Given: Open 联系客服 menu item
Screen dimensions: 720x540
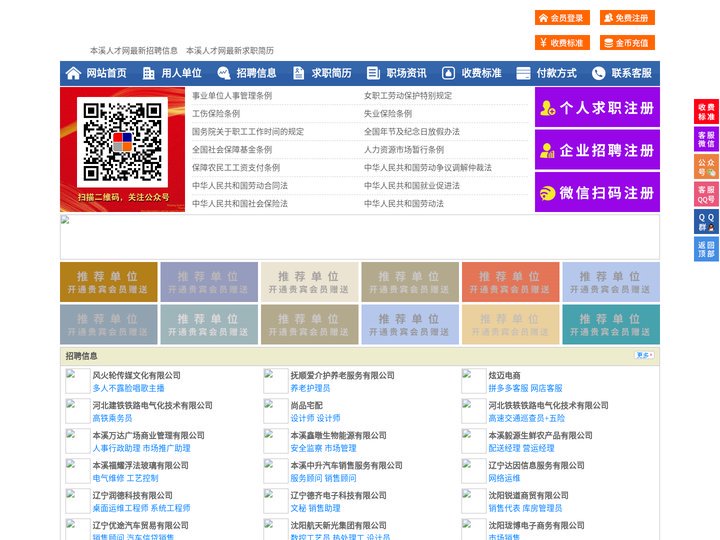Looking at the screenshot, I should [631, 73].
